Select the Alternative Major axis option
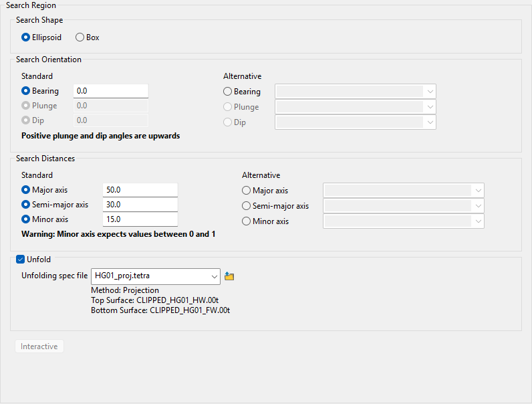 click(247, 191)
